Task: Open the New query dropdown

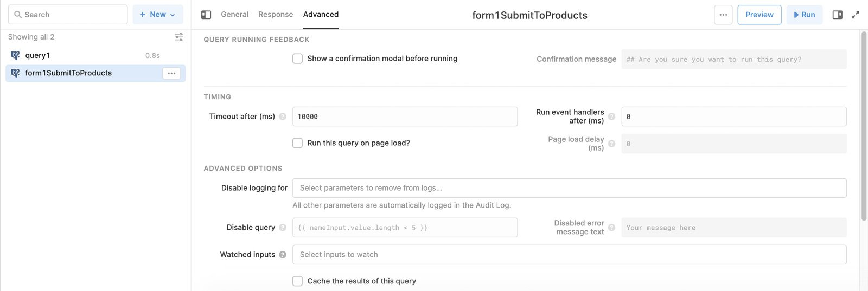Action: point(158,15)
